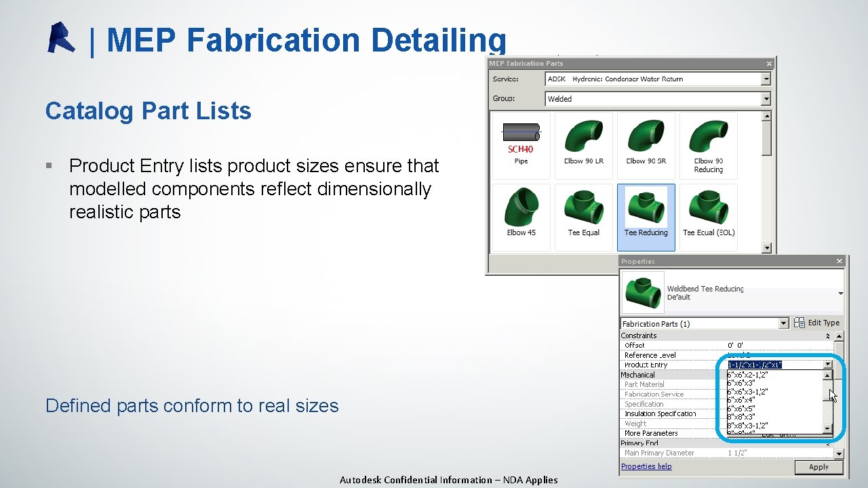This screenshot has width=868, height=488.
Task: Close the MEP Fabrication Parts palette
Action: 769,64
